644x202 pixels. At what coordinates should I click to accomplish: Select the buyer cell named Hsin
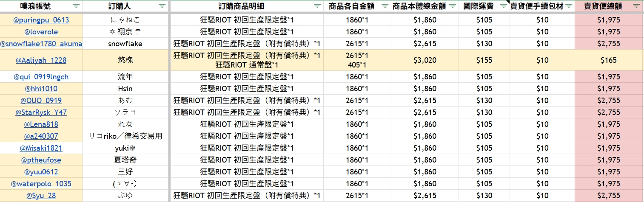pyautogui.click(x=125, y=89)
